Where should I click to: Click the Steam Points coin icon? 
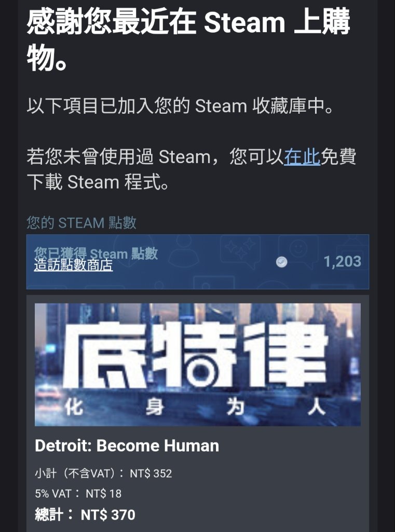point(281,262)
